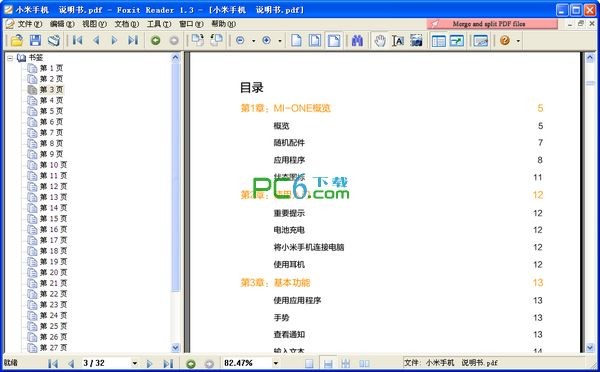Rotate the page counterclockwise
Viewport: 600px width, 372px height.
(216, 40)
